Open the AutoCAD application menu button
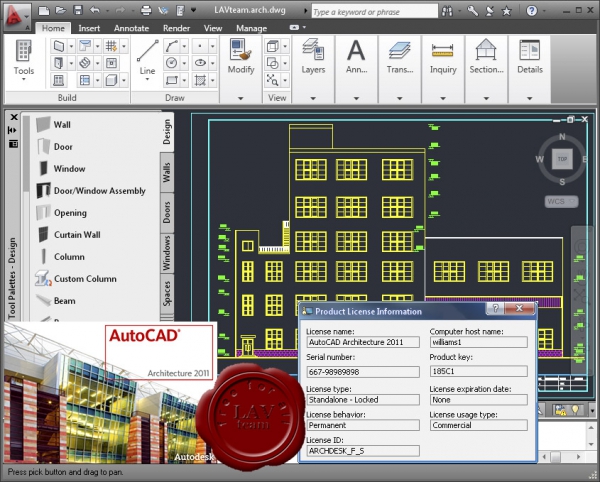Screen dimensions: 600x482 click(x=17, y=17)
